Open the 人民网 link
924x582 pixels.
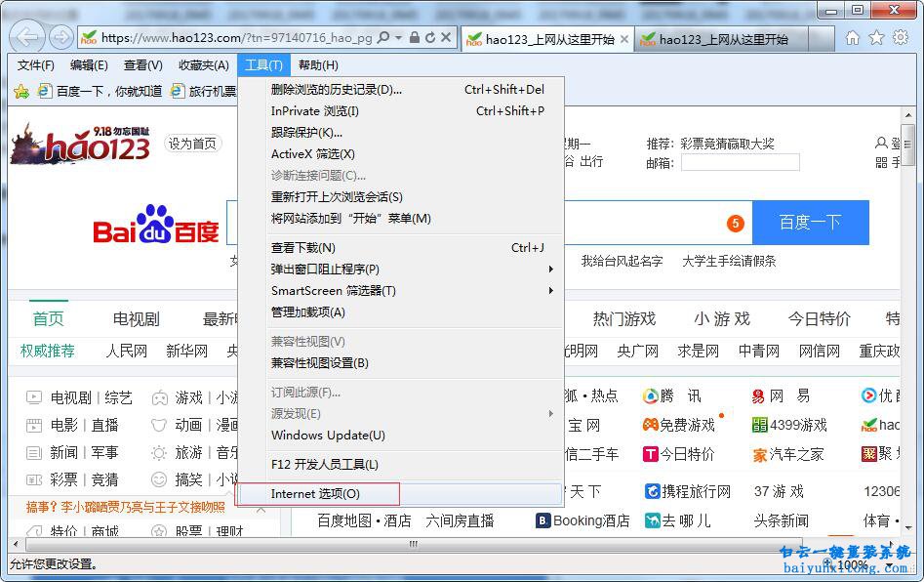coord(126,351)
